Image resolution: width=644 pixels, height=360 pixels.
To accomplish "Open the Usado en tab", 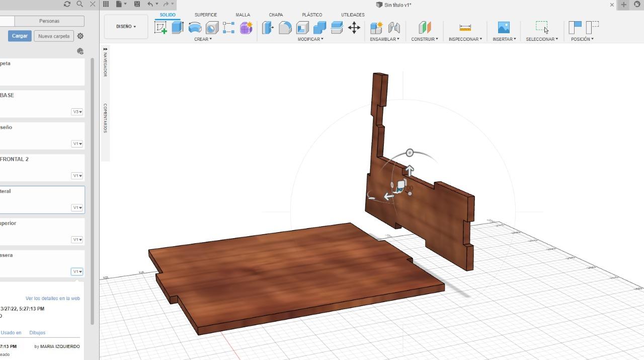I will pyautogui.click(x=11, y=332).
